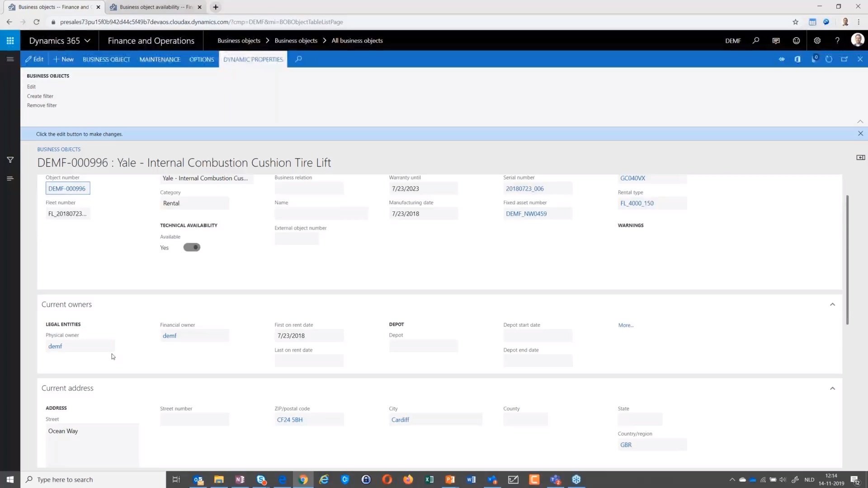The height and width of the screenshot is (488, 868).
Task: Open the MAINTENANCE menu
Action: tap(159, 59)
